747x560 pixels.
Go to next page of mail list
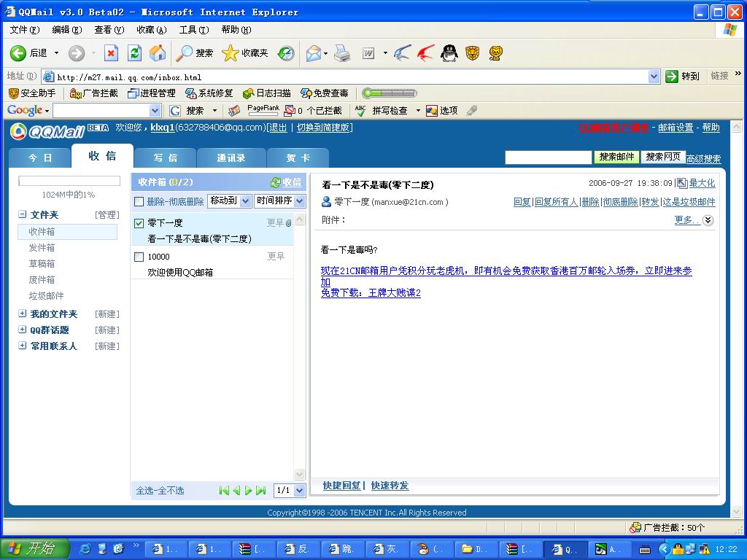click(248, 491)
